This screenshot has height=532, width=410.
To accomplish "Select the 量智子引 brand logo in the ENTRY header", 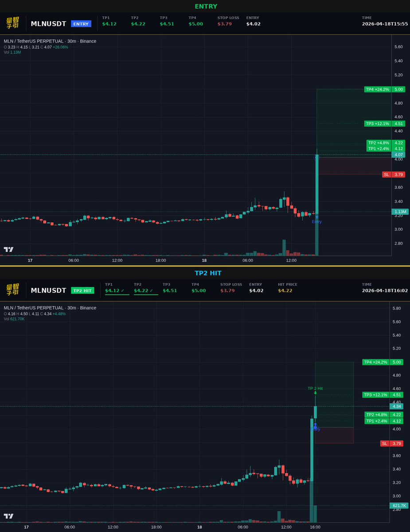I will pos(13,23).
